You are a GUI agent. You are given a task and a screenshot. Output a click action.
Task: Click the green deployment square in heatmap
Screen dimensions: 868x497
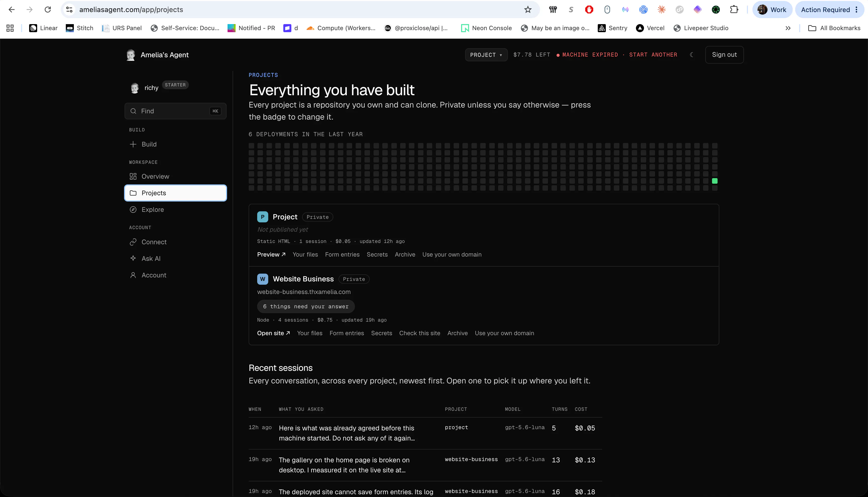[x=715, y=181]
